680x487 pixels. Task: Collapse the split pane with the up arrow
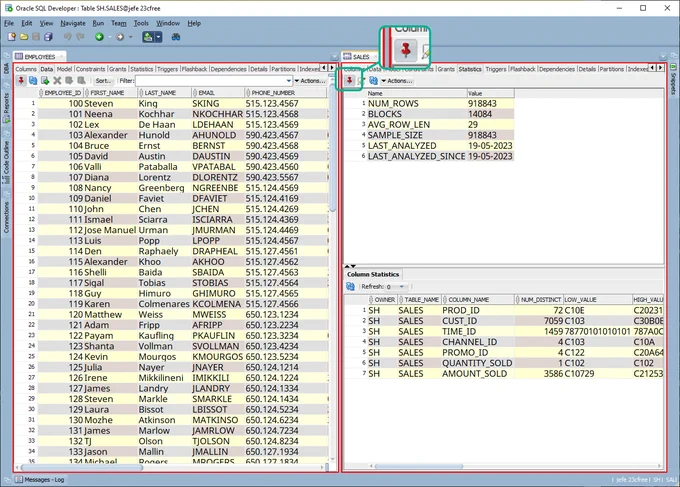348,266
